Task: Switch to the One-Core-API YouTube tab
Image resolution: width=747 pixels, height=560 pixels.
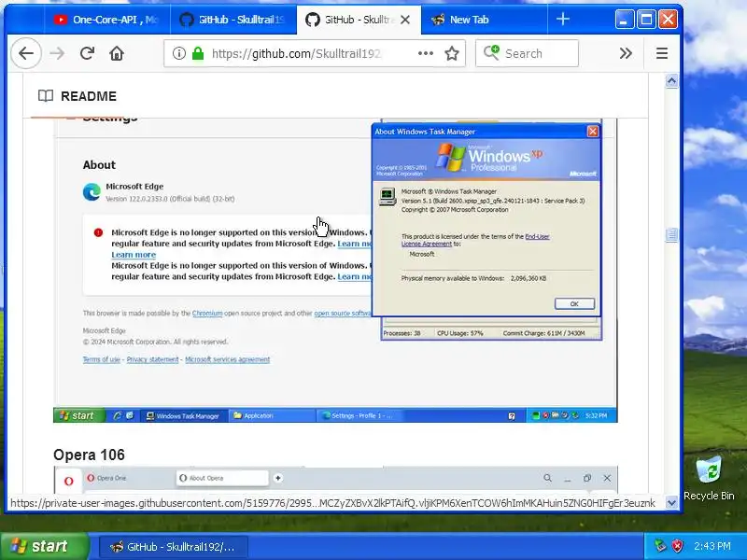Action: pos(107,20)
